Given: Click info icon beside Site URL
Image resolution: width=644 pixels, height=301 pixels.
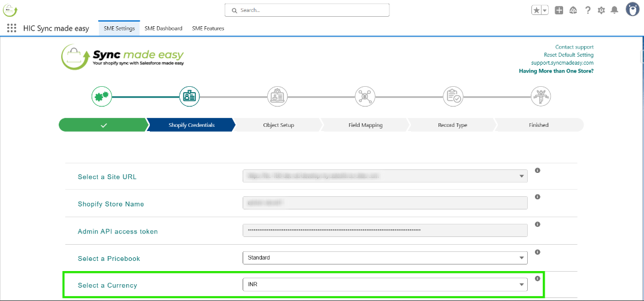Looking at the screenshot, I should click(x=537, y=170).
